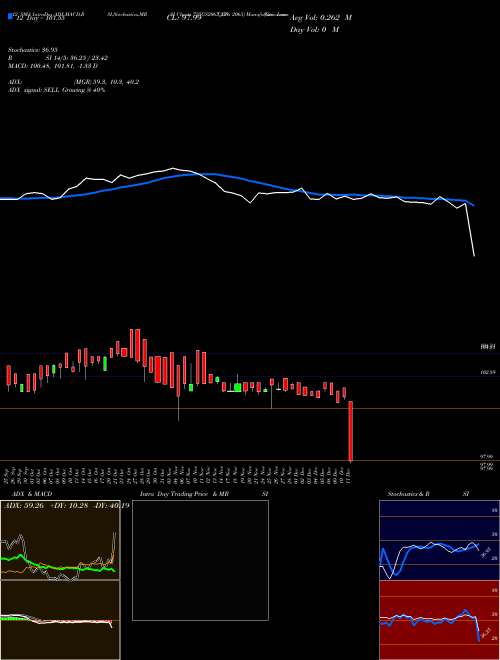Click the ADX signal: SELL Growing text
The image size is (500, 660).
(x=56, y=90)
